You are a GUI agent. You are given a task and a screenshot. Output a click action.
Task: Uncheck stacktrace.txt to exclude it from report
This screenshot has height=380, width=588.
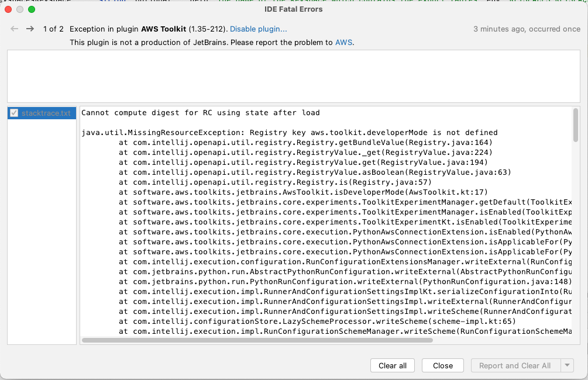tap(13, 112)
